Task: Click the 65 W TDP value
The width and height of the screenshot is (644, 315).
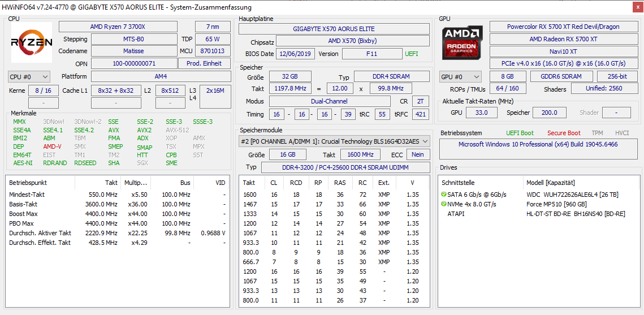Action: (213, 39)
